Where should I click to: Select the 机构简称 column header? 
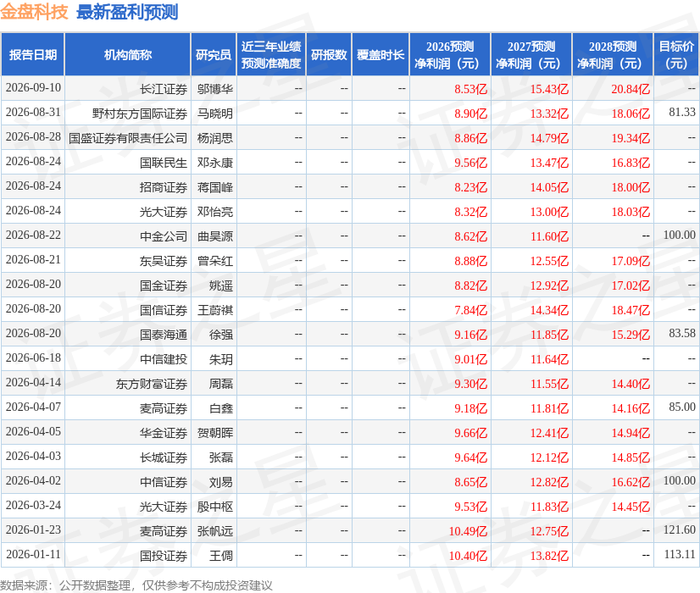pyautogui.click(x=128, y=54)
